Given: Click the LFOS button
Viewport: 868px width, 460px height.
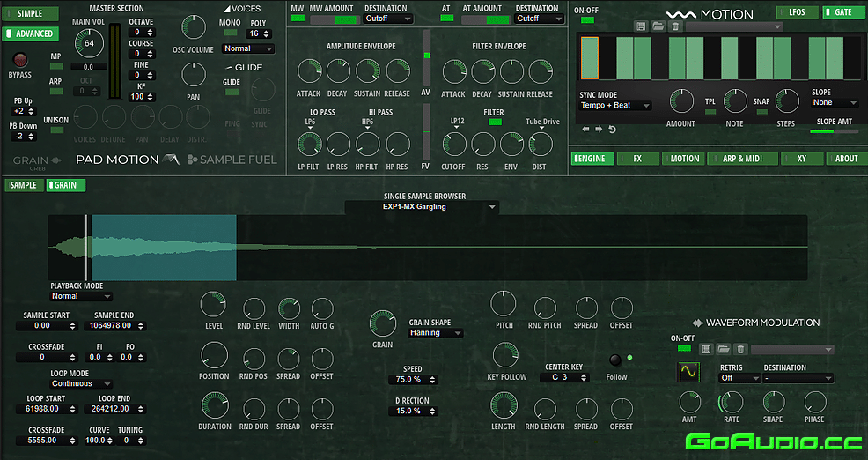Looking at the screenshot, I should 798,12.
